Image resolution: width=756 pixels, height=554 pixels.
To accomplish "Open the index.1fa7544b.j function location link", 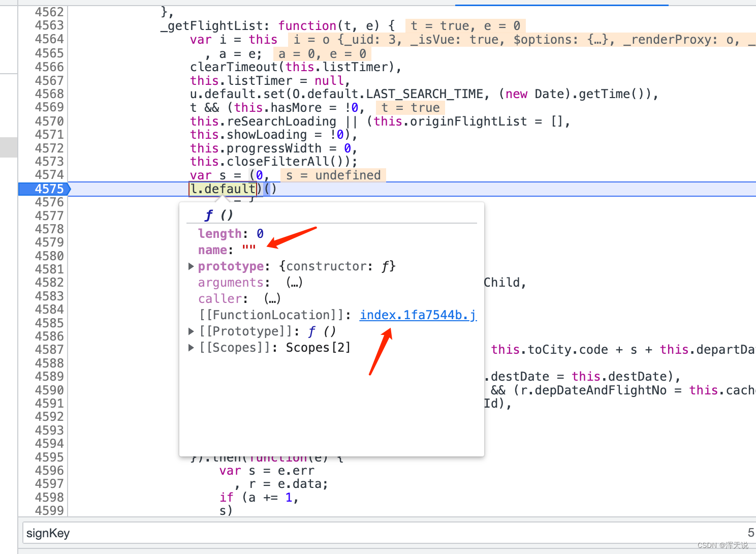I will [x=418, y=315].
